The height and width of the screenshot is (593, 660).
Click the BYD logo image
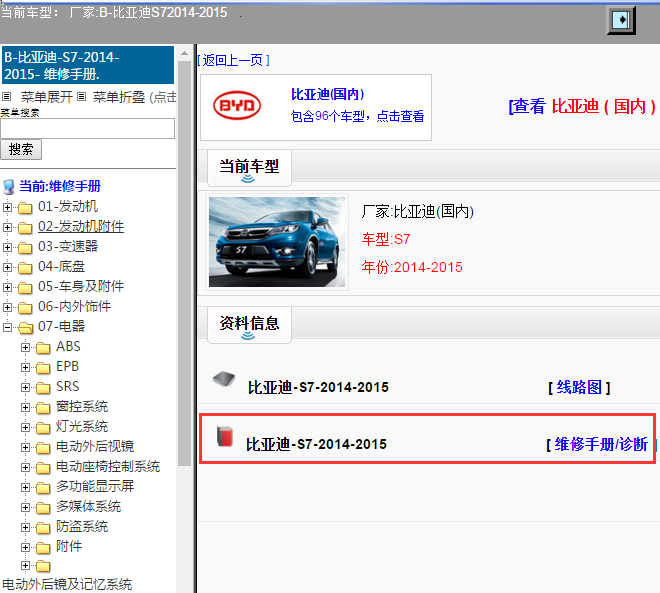click(237, 107)
